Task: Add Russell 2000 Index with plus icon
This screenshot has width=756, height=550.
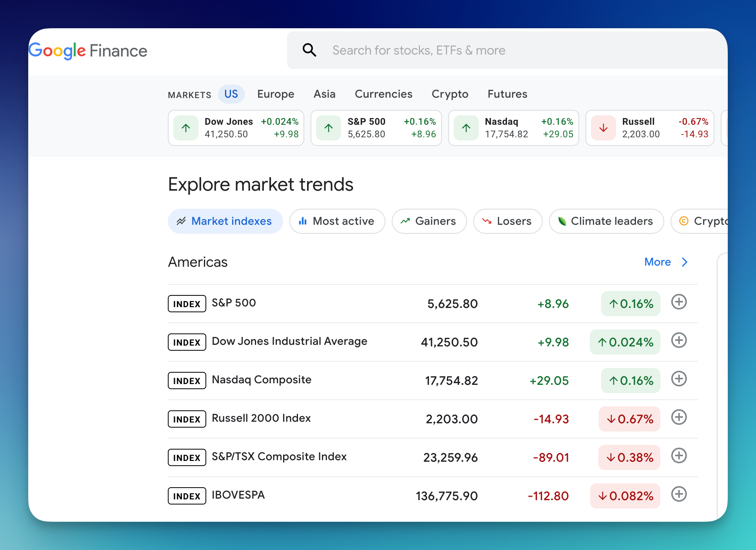Action: [x=679, y=417]
